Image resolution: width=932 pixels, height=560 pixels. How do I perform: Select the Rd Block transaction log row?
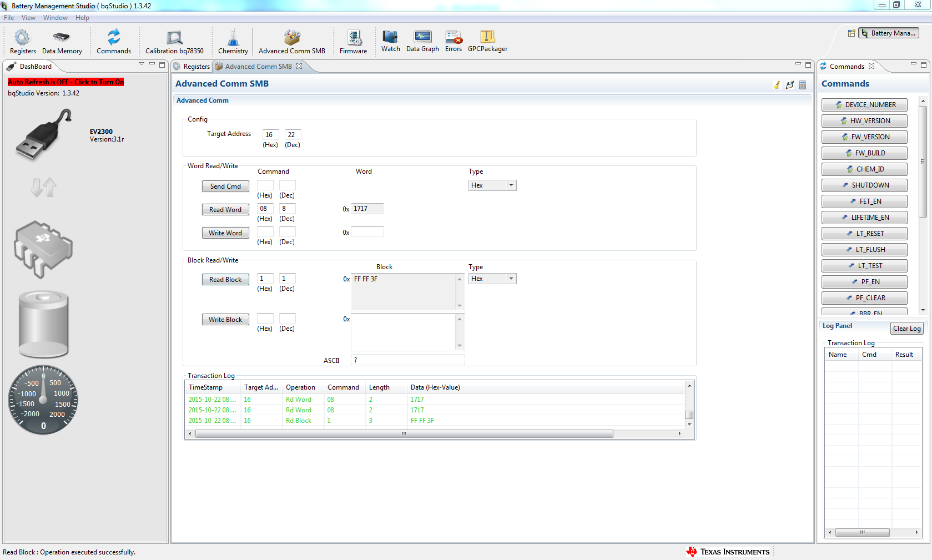(x=436, y=421)
